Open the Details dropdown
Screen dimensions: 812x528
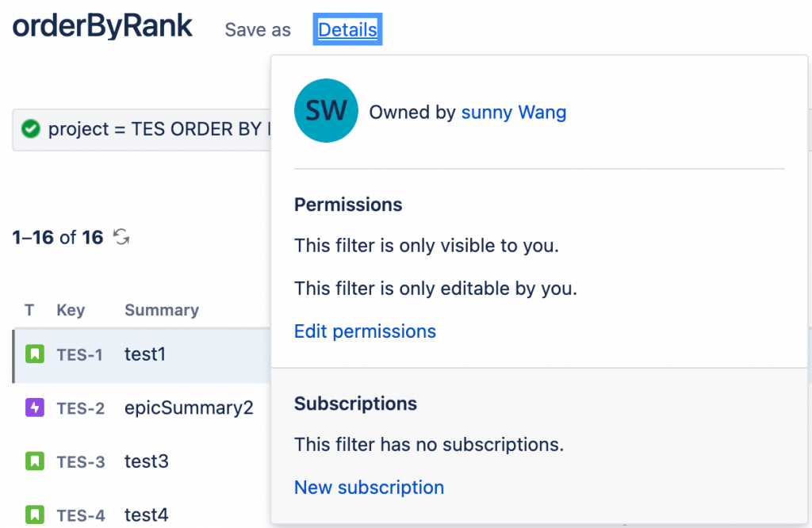coord(347,30)
